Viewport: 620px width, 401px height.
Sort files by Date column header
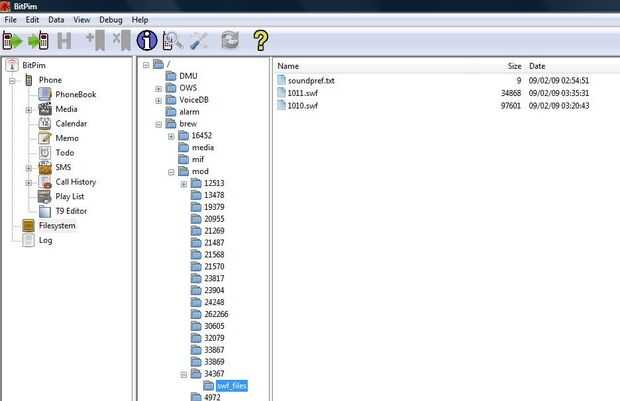click(537, 66)
